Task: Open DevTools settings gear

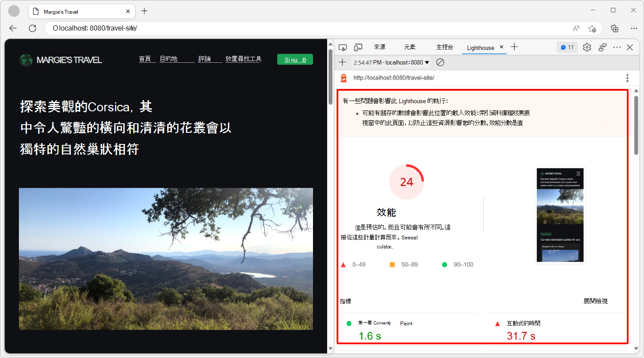Action: click(x=587, y=47)
